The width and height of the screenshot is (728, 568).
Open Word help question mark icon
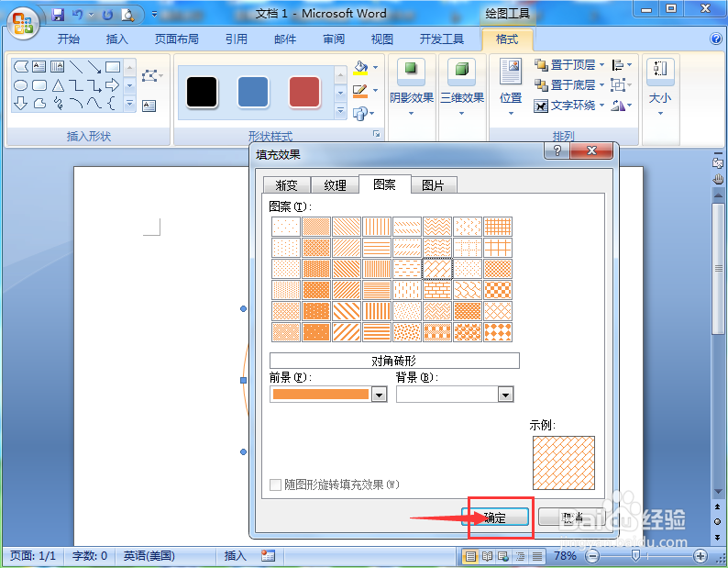(716, 39)
